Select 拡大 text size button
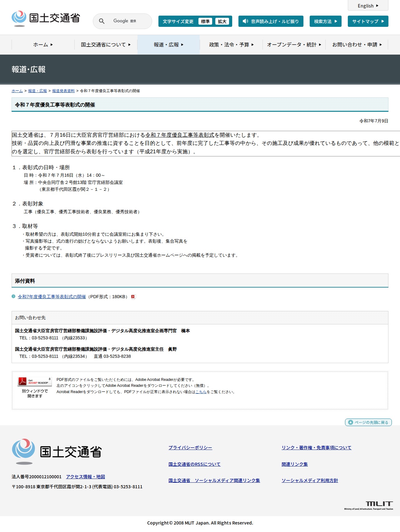 click(x=222, y=21)
